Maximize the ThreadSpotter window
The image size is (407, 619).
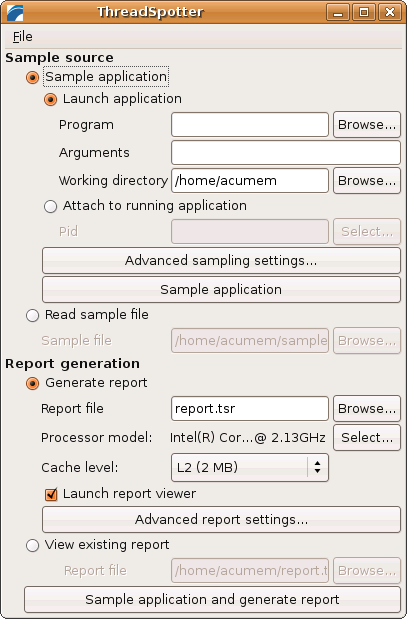[364, 12]
